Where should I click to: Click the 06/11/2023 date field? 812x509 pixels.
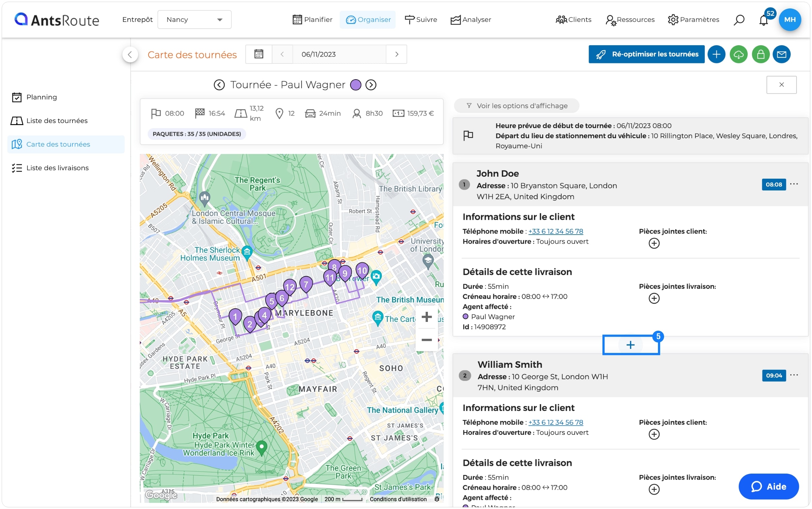339,54
